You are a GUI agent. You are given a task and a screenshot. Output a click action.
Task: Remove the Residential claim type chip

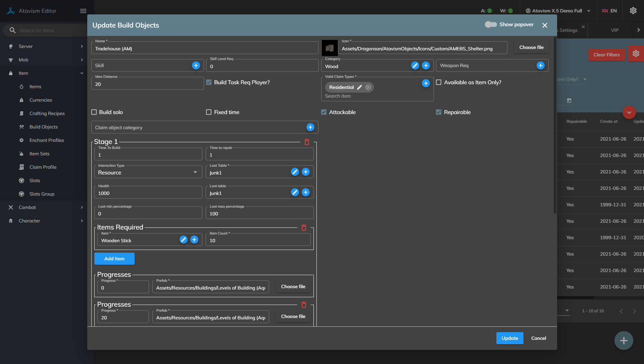(368, 87)
